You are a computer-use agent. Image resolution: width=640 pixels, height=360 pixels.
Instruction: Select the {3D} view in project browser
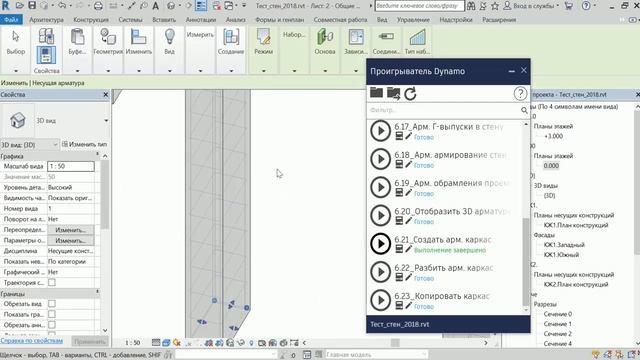[549, 196]
